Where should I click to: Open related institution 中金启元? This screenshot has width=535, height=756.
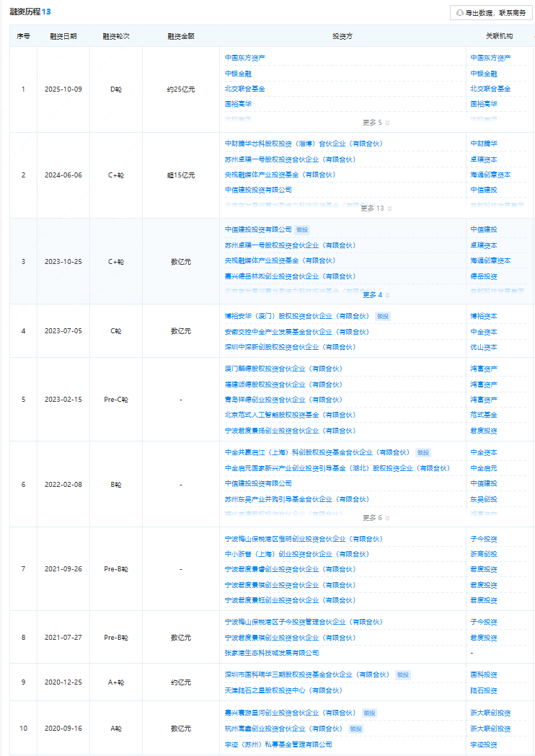click(484, 468)
